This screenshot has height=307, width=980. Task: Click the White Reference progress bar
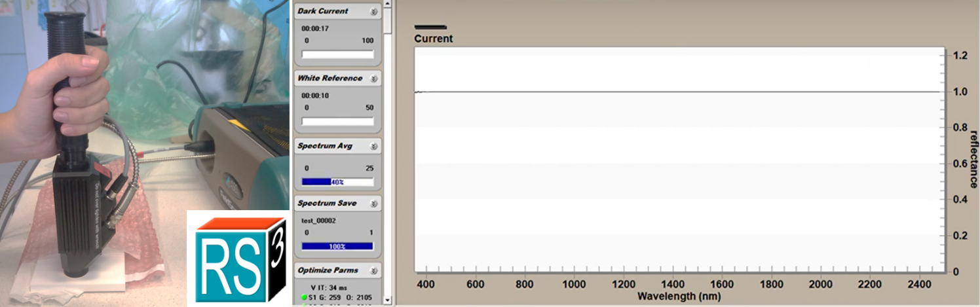(x=337, y=121)
